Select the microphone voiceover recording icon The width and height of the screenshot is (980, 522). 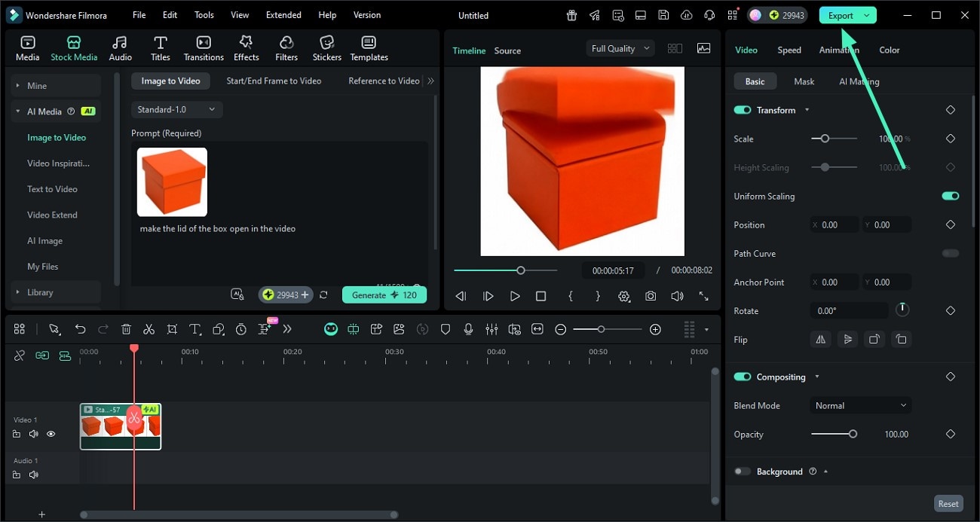click(469, 329)
